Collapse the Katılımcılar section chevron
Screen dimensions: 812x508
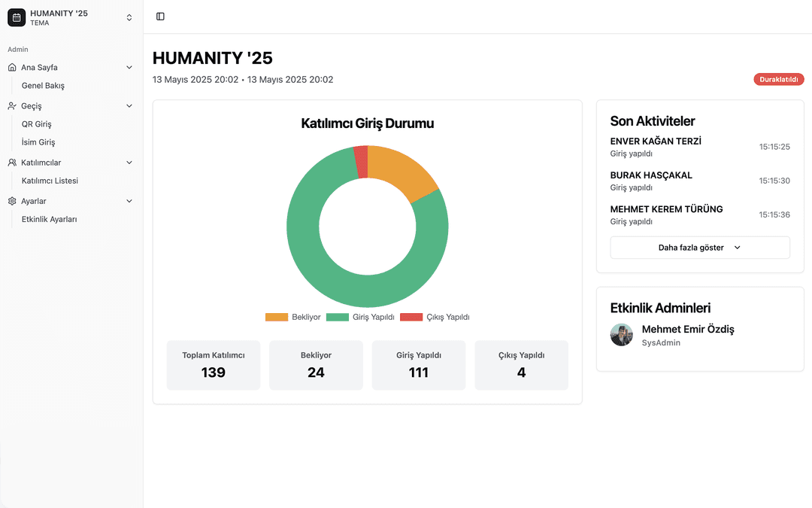pos(129,163)
